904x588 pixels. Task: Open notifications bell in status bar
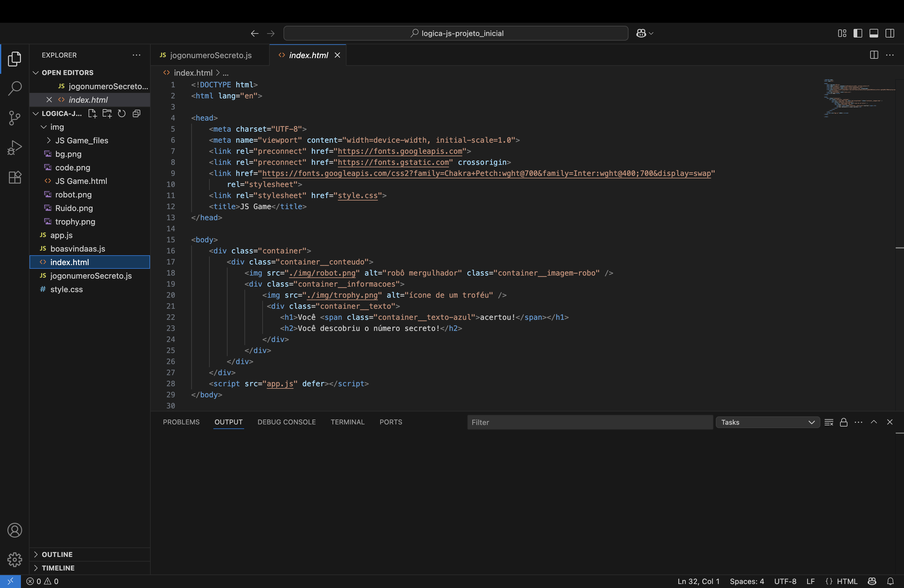890,581
